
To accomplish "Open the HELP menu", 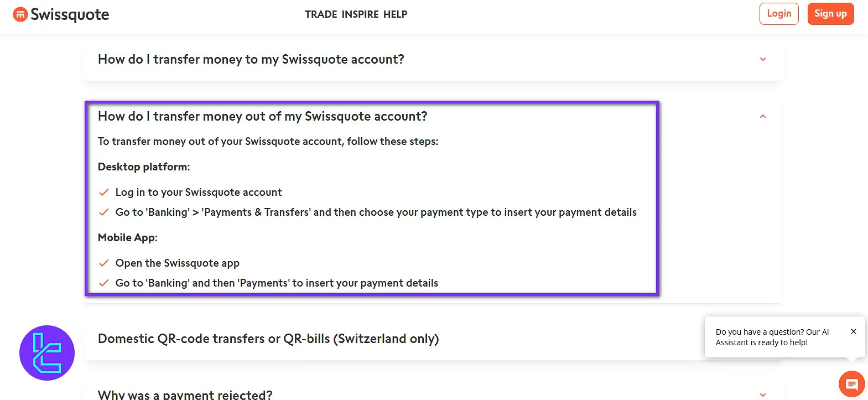I will pyautogui.click(x=395, y=14).
